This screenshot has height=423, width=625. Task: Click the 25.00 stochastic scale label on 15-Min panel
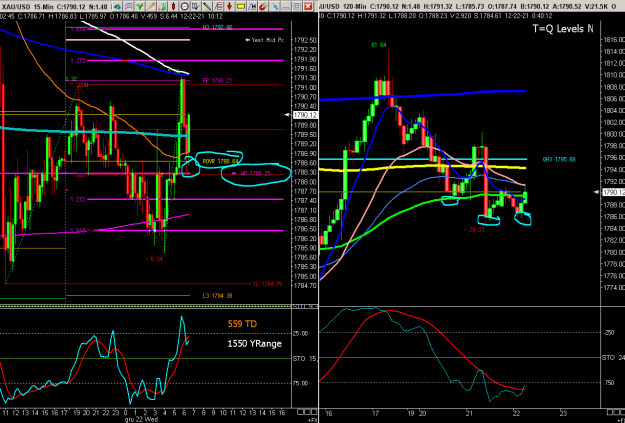[301, 333]
